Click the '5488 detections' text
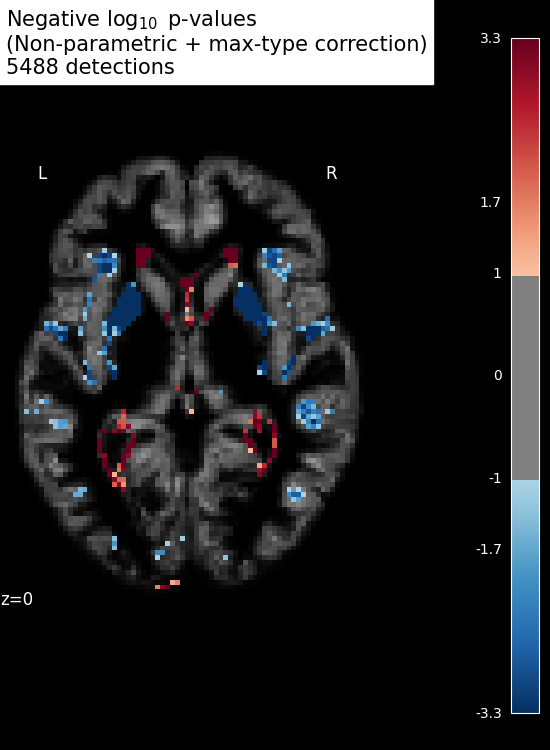Image resolution: width=550 pixels, height=750 pixels. 90,66
